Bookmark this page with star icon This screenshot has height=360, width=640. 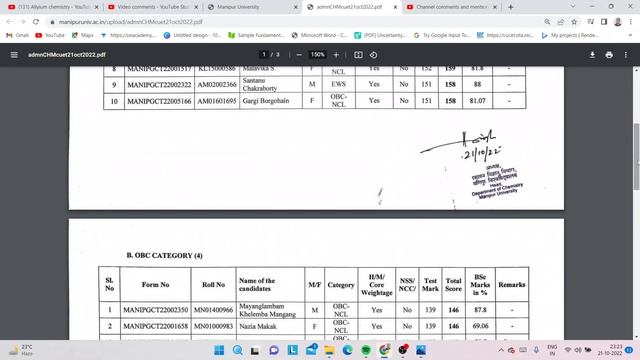pos(574,22)
